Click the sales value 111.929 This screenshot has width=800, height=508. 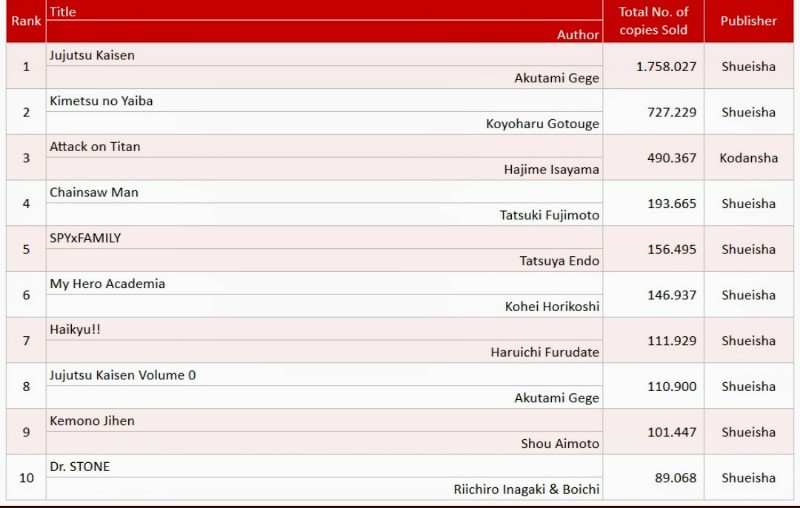[672, 341]
